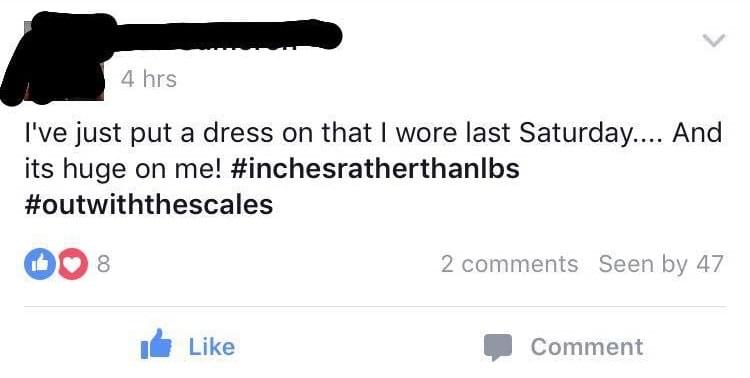Viewport: 750px width, 378px height.
Task: Open the #outwiththescales hashtag
Action: coord(149,205)
